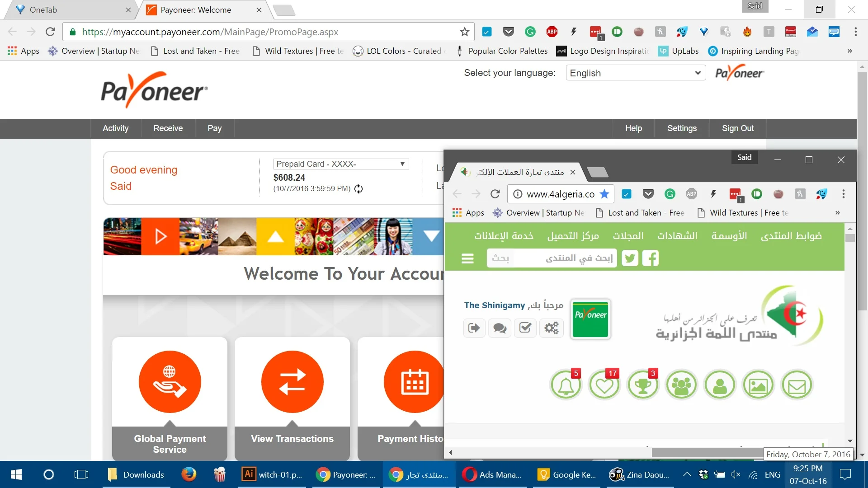Open forum notifications bell icon

pos(566,385)
